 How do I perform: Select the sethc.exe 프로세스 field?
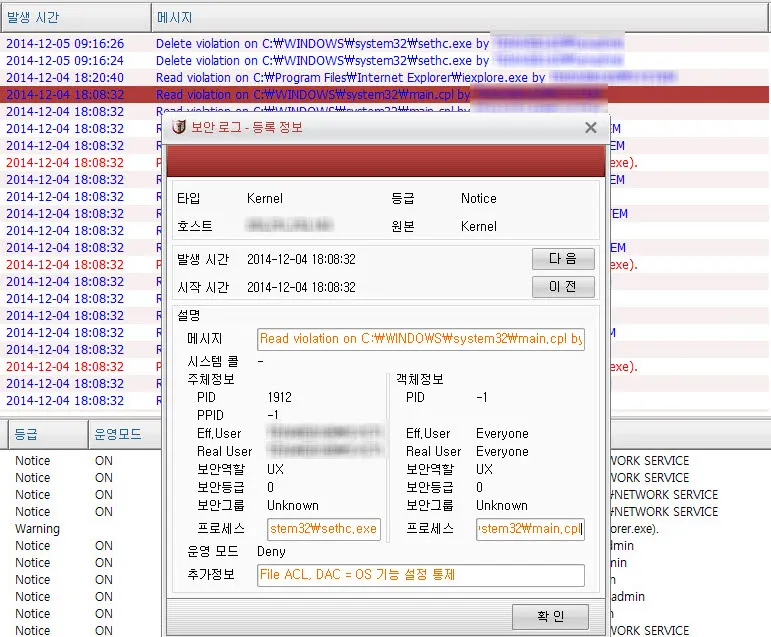click(323, 528)
